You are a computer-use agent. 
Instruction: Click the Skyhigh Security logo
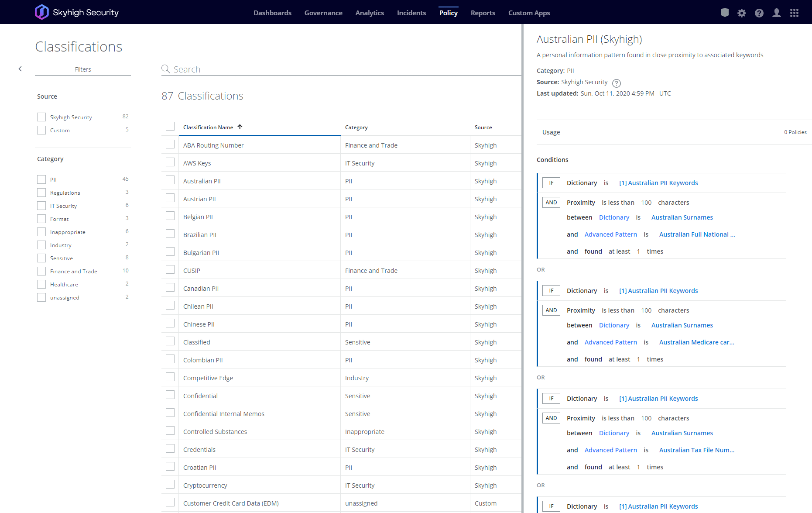[x=76, y=12]
